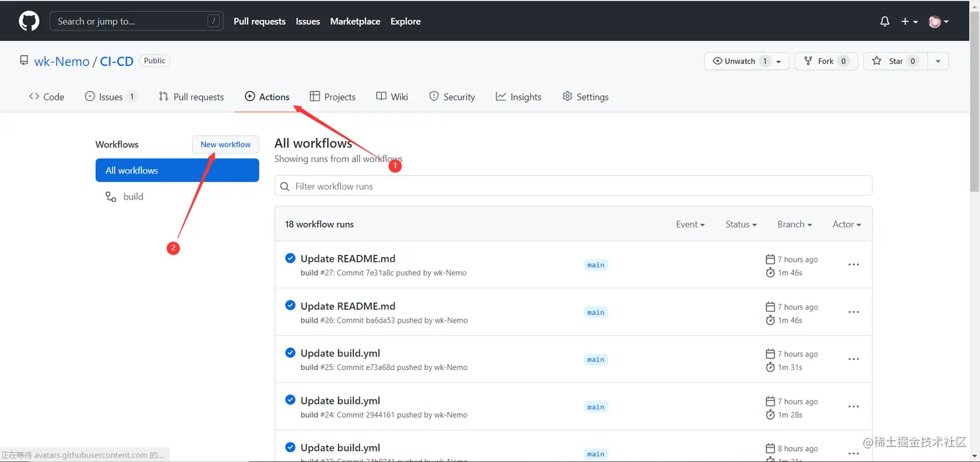Open the three-dot menu for build #26
Viewport: 980px width, 462px height.
(854, 312)
